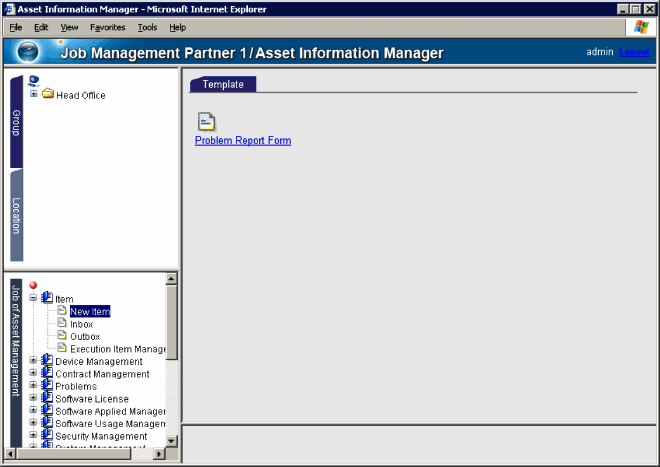660x467 pixels.
Task: Select the Device Management label
Action: coord(99,362)
